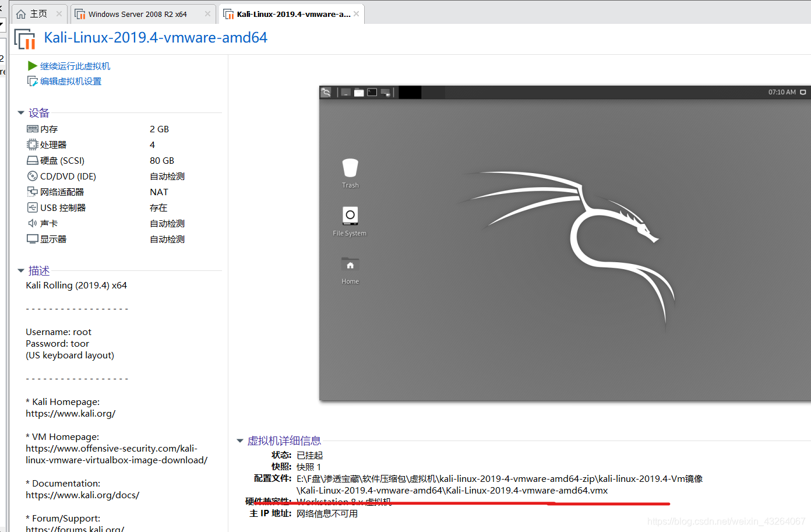Click the 07:10 AM clock in Kali panel

782,92
